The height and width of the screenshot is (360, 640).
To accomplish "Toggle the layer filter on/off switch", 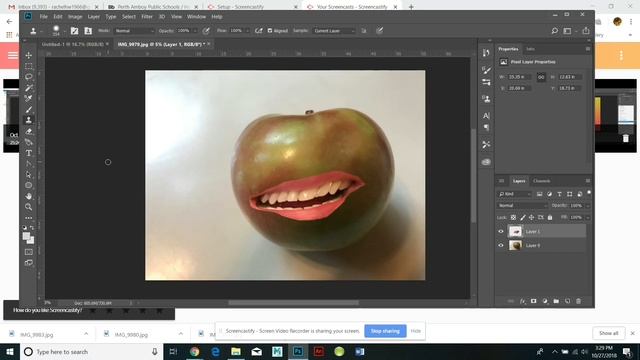I will point(589,193).
